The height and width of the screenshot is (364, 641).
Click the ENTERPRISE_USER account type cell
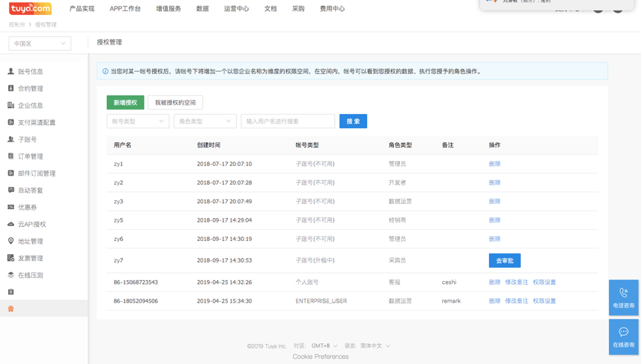click(x=321, y=301)
